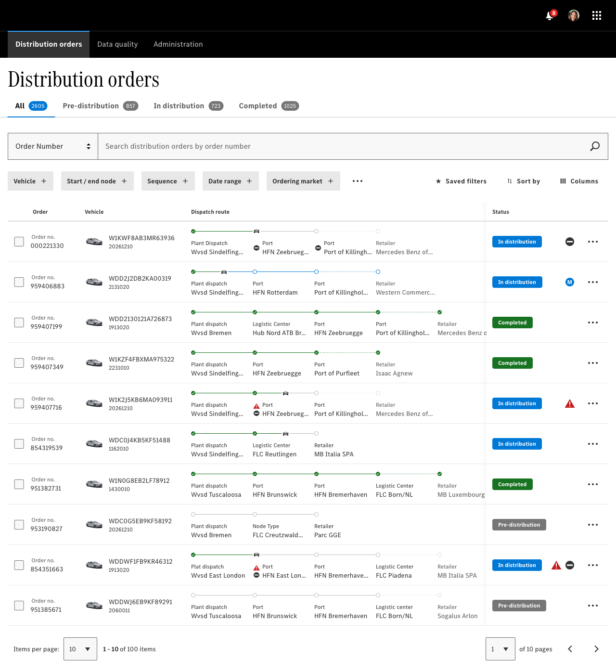This screenshot has height=672, width=616.
Task: Click blocked status icon for order 000221330
Action: [570, 242]
